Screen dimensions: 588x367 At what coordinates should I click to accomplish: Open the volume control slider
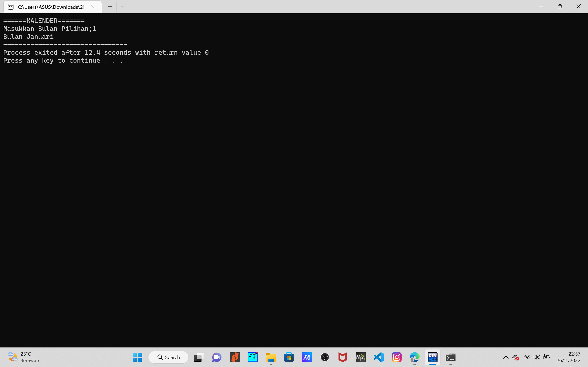537,357
